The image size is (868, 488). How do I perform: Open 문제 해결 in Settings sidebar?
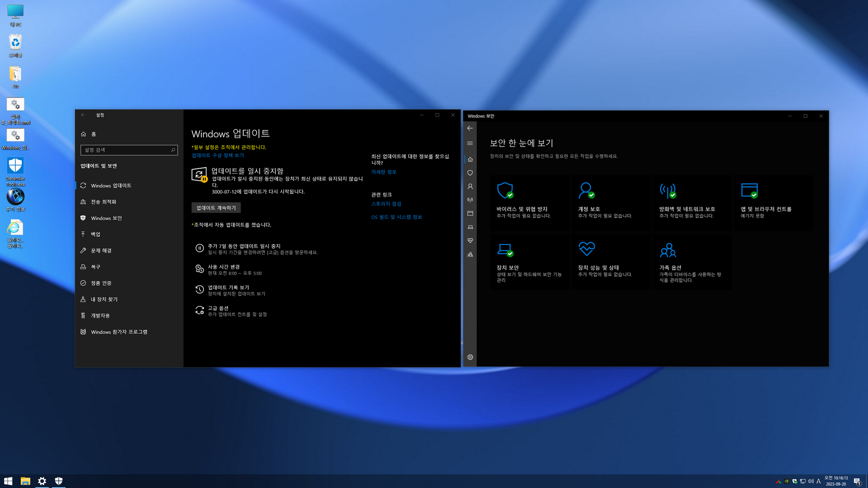click(x=129, y=250)
